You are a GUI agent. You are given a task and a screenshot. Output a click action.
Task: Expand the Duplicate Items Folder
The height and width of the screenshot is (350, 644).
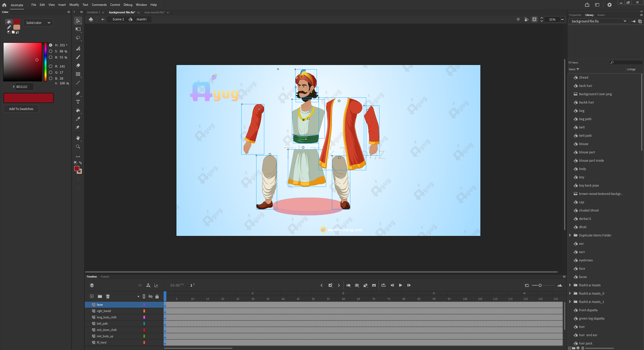tap(570, 235)
